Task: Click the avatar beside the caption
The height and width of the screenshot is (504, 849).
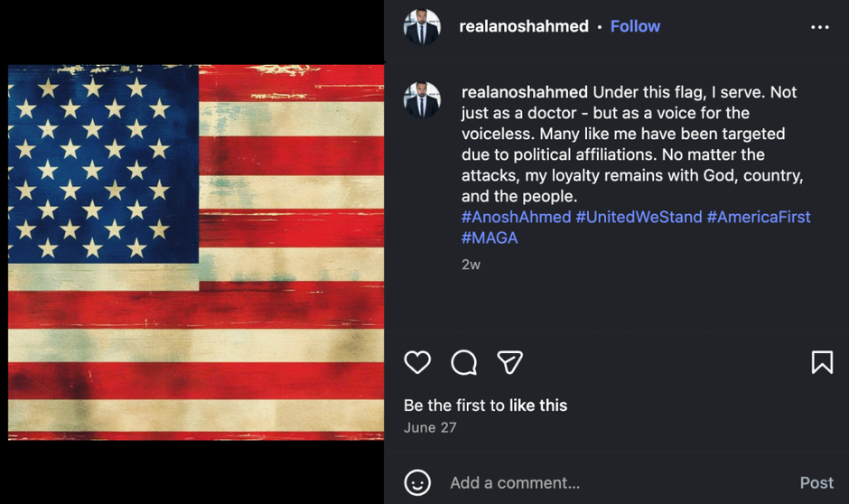Action: point(422,100)
